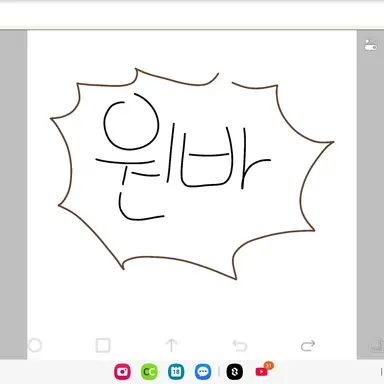Select the faded square shape icon
This screenshot has width=384, height=384.
[x=103, y=345]
